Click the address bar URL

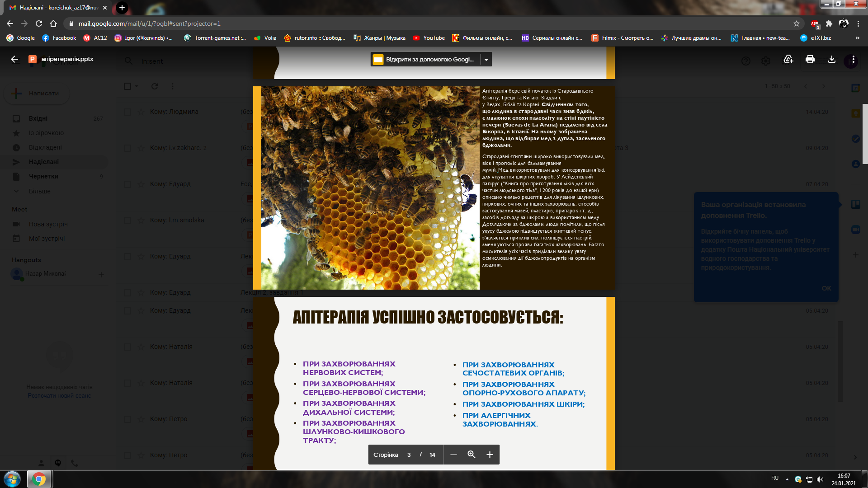coord(149,23)
